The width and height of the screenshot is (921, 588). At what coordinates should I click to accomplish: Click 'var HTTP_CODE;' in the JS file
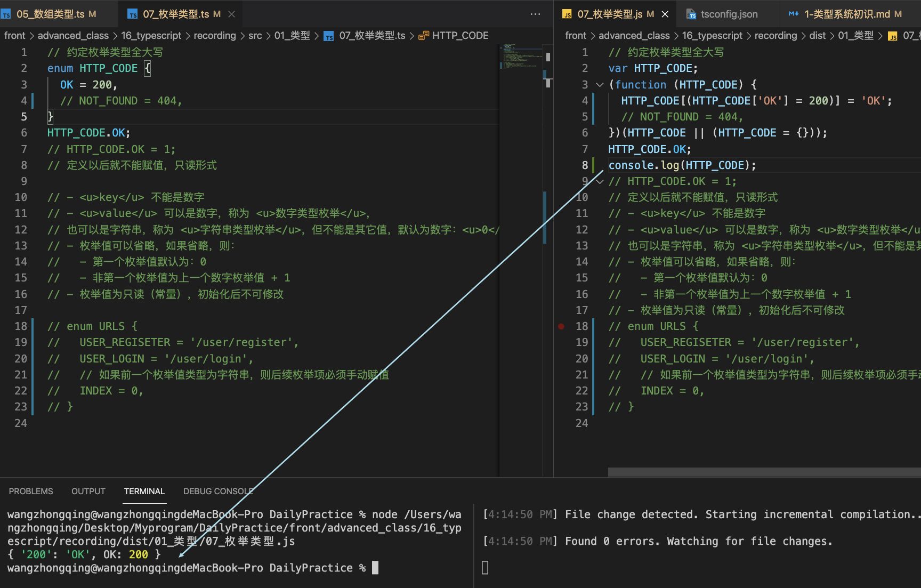tap(653, 68)
